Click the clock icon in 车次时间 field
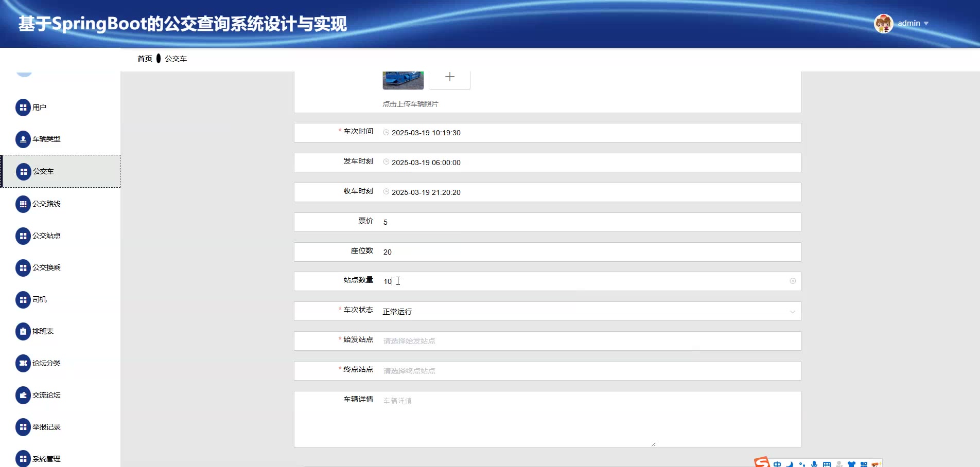 click(386, 133)
